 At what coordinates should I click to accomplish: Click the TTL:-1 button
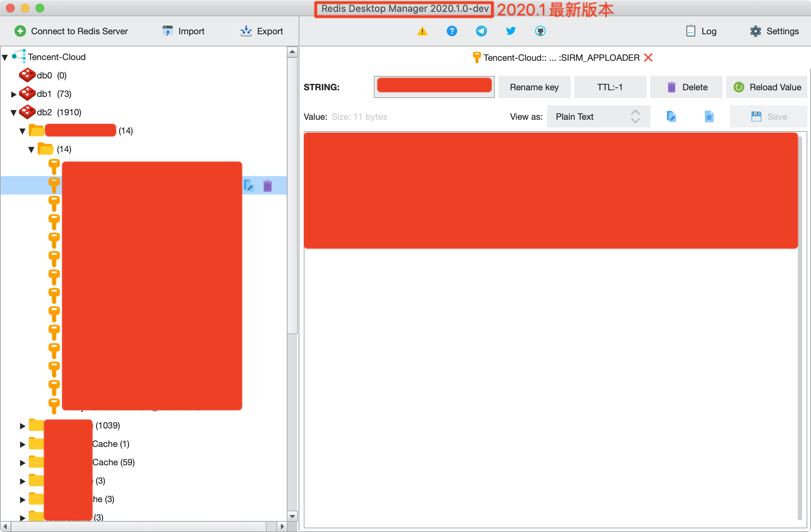[x=610, y=87]
